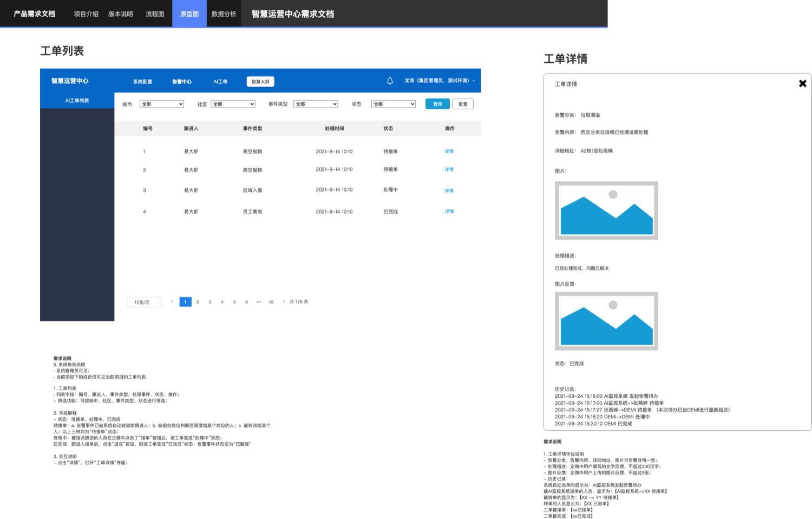Screen dimensions: 812x519
Task: Go to page 5 in pagination
Action: [234, 302]
